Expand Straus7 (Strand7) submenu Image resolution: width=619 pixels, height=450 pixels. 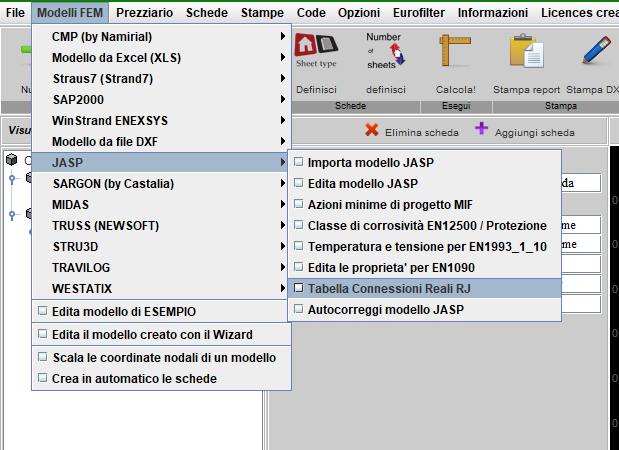[x=161, y=79]
